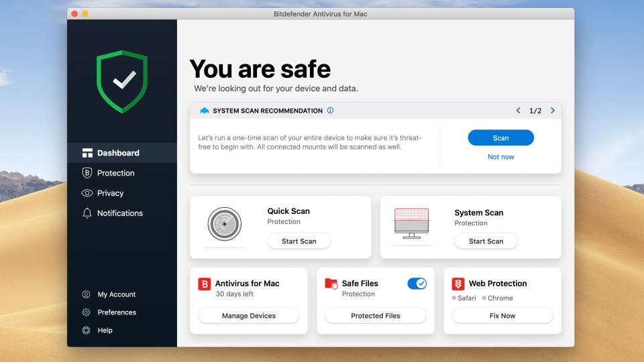Close the Bitdefender window with red button

[74, 14]
